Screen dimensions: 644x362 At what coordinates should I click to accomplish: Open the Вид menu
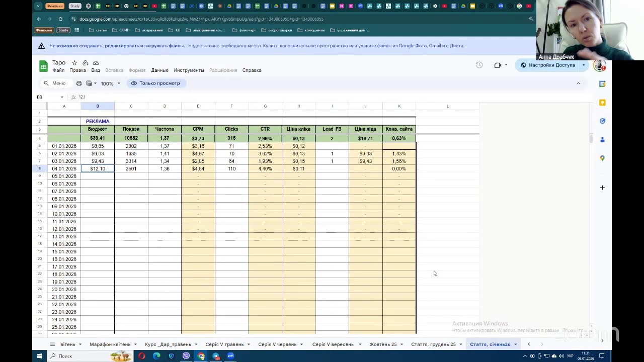tap(96, 70)
